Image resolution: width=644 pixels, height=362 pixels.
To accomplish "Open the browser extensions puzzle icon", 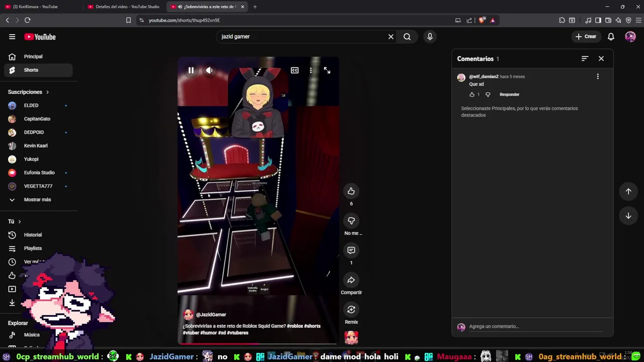I will click(562, 20).
